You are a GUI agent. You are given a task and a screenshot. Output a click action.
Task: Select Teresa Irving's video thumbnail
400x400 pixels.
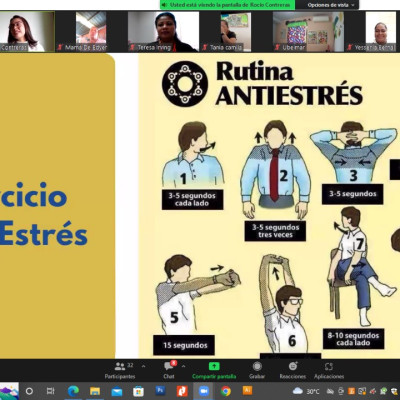163,32
